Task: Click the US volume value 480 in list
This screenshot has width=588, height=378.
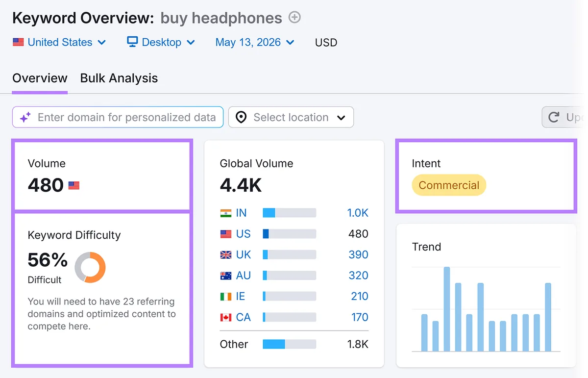Action: 358,234
